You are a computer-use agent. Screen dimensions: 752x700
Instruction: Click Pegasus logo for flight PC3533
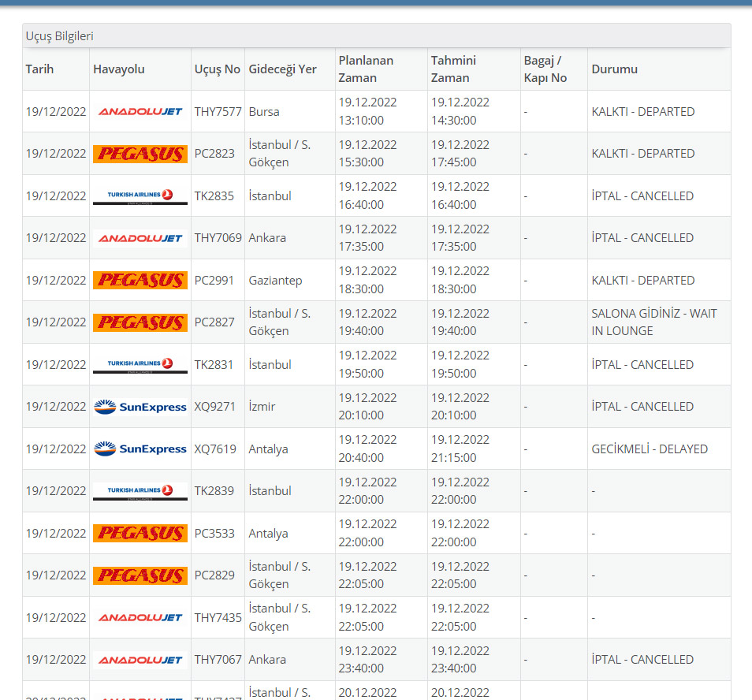pyautogui.click(x=140, y=534)
